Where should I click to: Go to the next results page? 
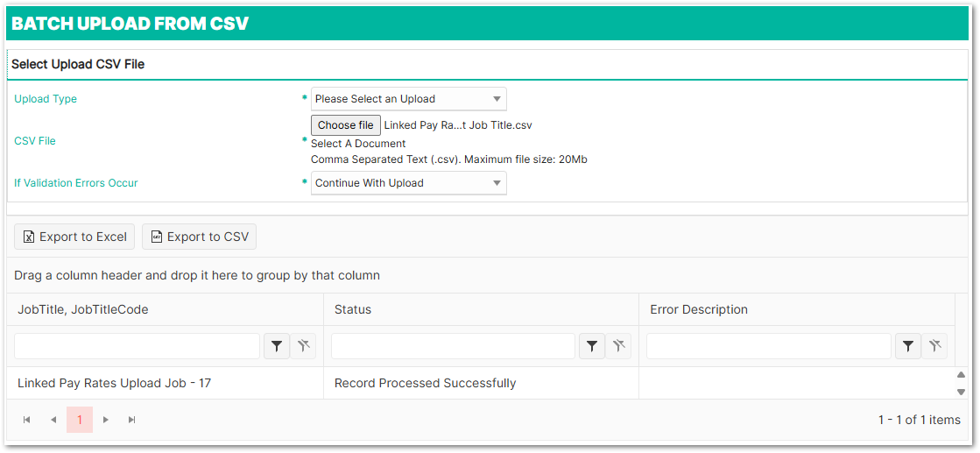point(106,420)
